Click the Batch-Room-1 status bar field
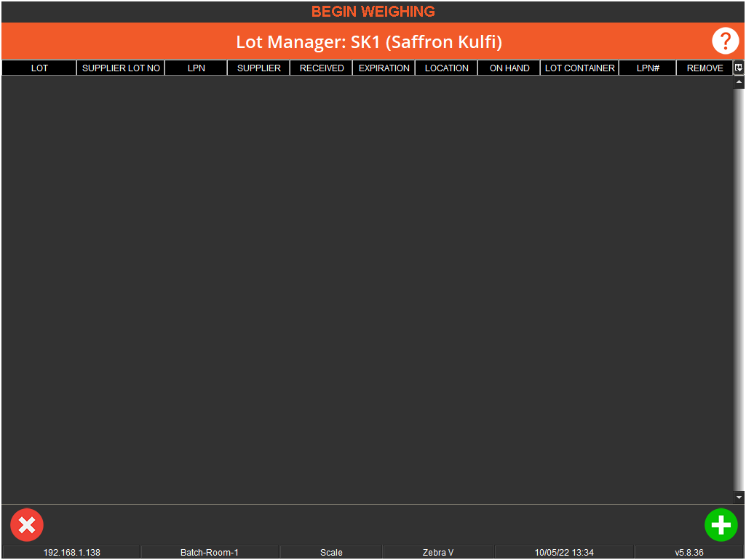The width and height of the screenshot is (746, 560). (x=210, y=553)
